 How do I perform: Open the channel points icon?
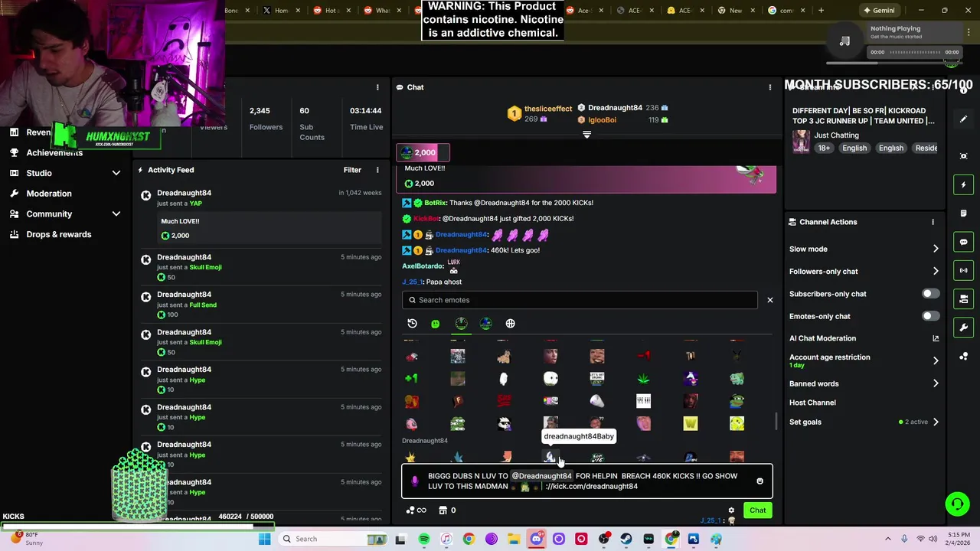tap(410, 510)
